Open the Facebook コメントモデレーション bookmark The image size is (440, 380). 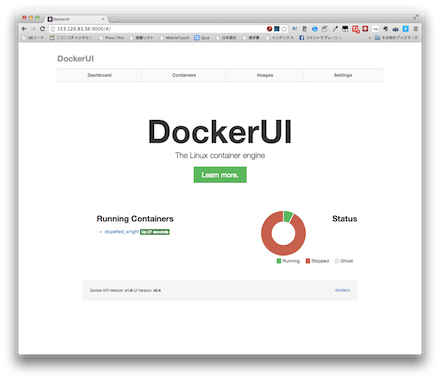coord(320,38)
